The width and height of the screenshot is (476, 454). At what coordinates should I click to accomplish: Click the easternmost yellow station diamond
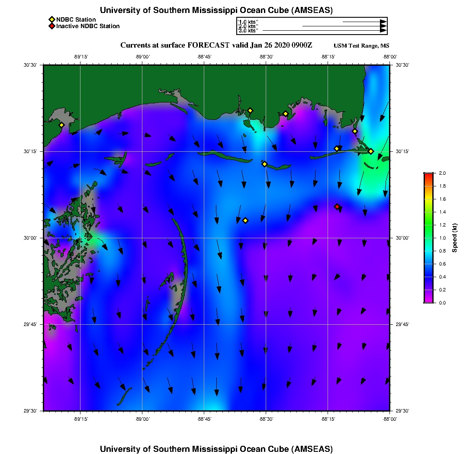(371, 151)
